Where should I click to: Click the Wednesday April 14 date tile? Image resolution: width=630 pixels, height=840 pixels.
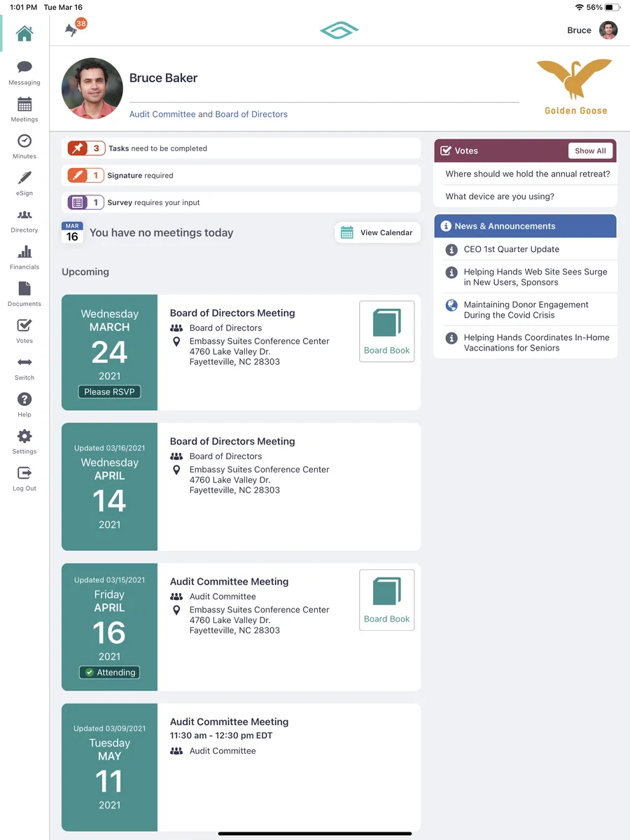point(109,486)
